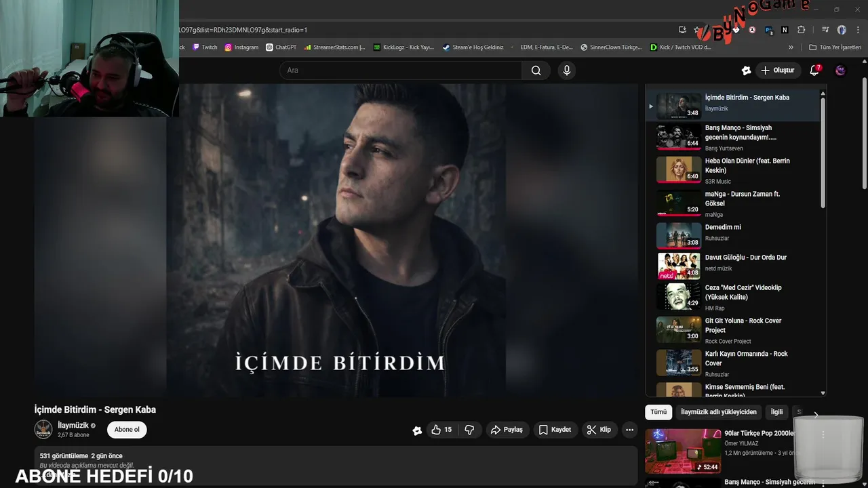
Task: Click the Oluştur create button
Action: point(778,70)
